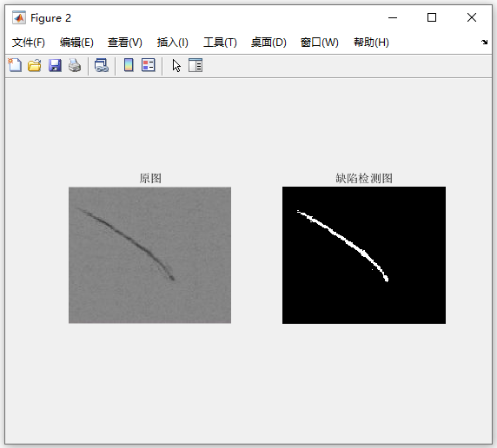The width and height of the screenshot is (497, 448).
Task: Open the 工具(T) menu
Action: point(220,43)
